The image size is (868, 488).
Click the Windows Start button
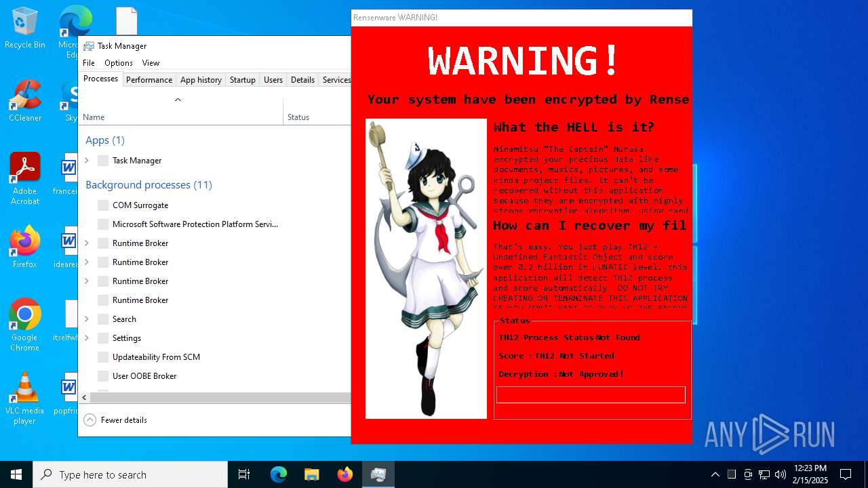[16, 474]
